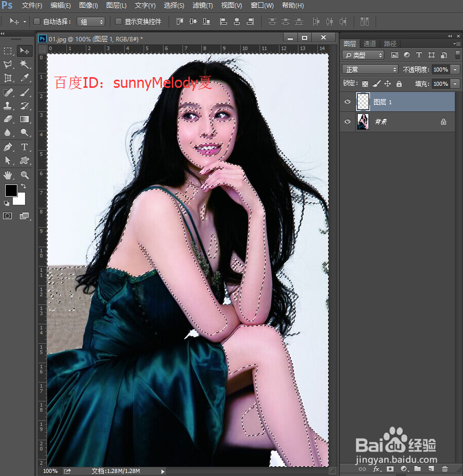Enable the 自动选择 checkbox
Screen dimensions: 463x476
[37, 21]
